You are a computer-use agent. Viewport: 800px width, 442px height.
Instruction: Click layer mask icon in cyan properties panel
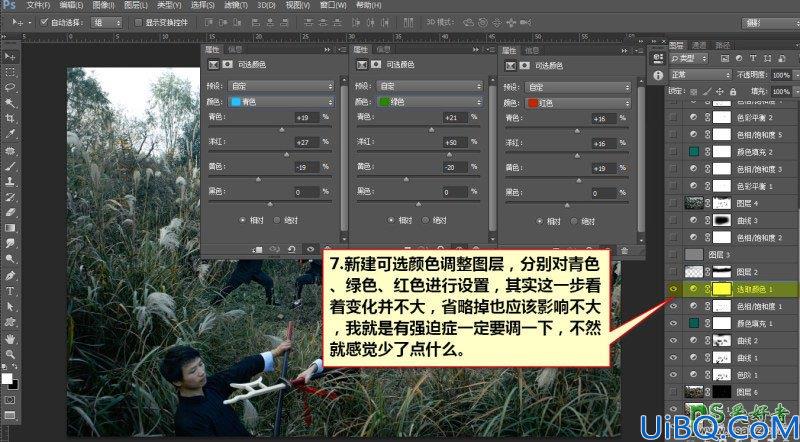click(x=228, y=65)
